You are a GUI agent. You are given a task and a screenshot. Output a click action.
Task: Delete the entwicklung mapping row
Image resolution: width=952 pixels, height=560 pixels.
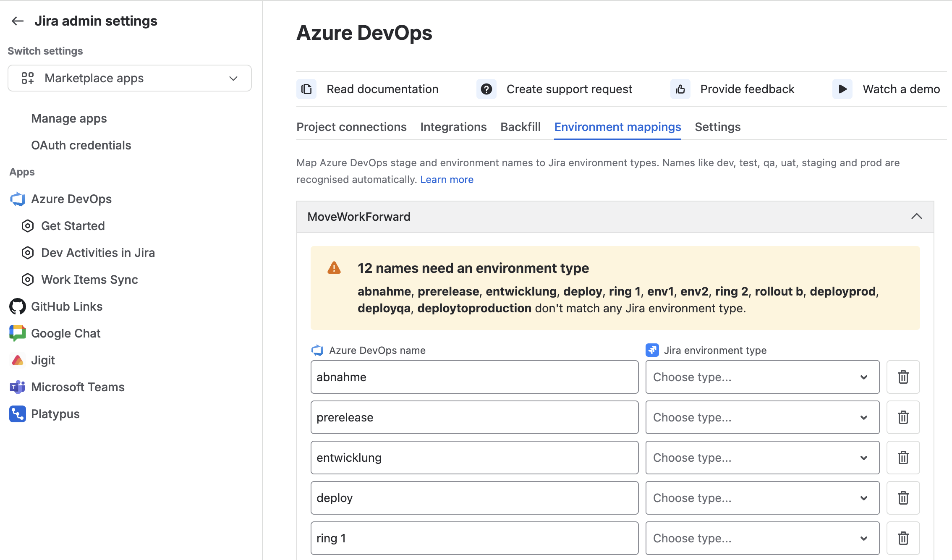(x=903, y=458)
